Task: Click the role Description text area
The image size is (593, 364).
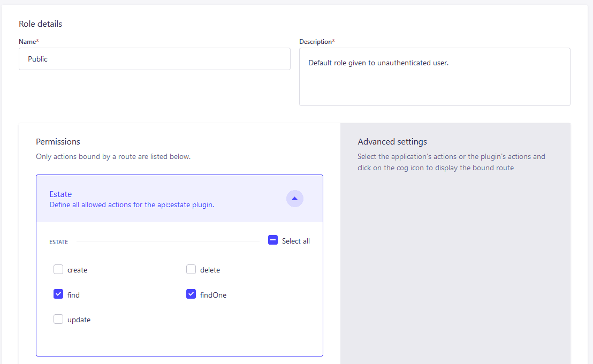Action: pos(435,77)
